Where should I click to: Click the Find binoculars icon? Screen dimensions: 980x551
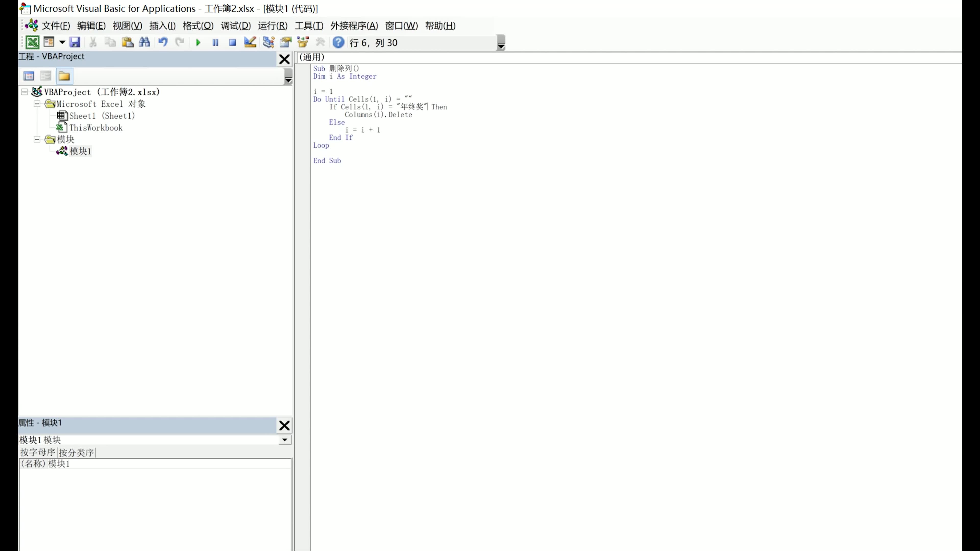click(144, 42)
